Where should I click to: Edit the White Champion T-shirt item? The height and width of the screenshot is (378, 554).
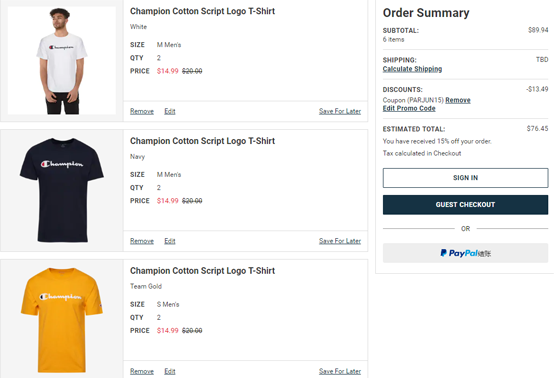click(170, 111)
